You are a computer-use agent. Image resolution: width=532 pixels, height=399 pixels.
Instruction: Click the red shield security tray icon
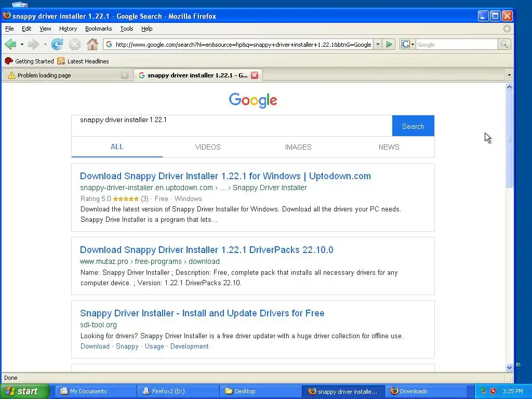click(493, 391)
